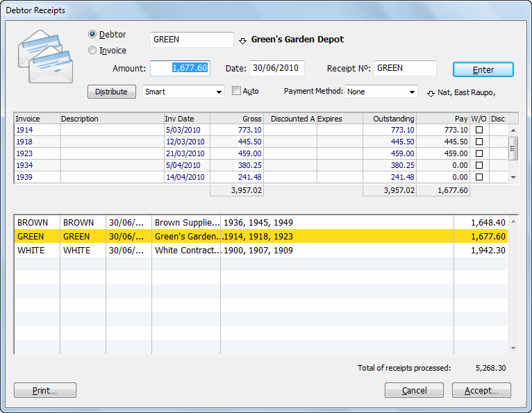Click the Amount input field
532x413 pixels.
click(180, 68)
